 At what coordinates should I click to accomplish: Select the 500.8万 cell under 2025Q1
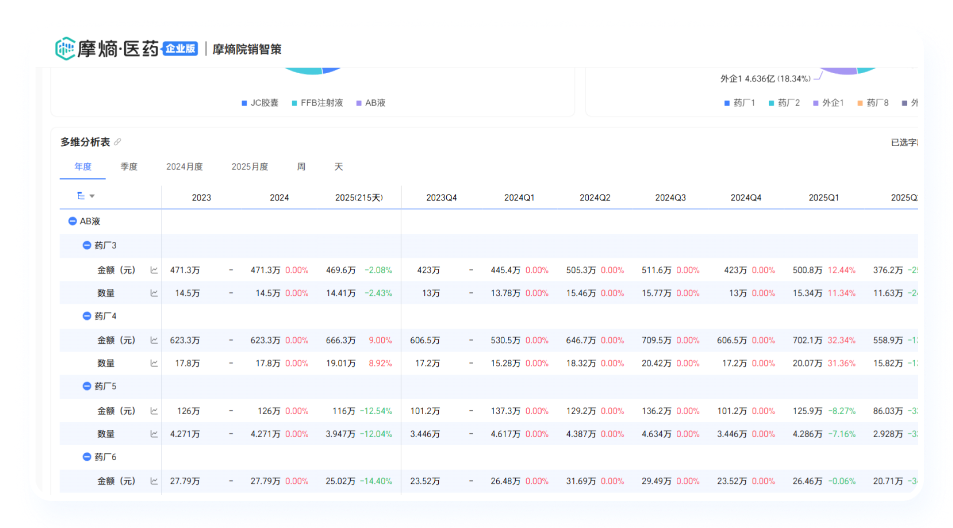(x=808, y=270)
